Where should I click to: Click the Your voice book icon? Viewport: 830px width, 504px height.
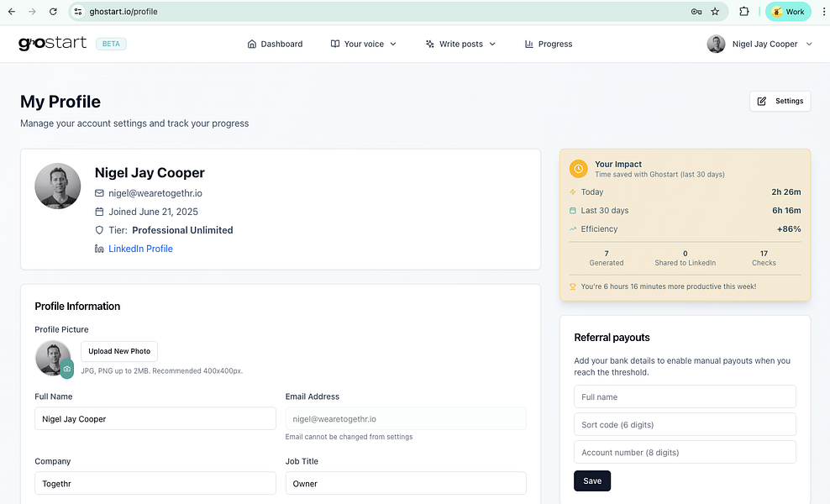tap(334, 44)
